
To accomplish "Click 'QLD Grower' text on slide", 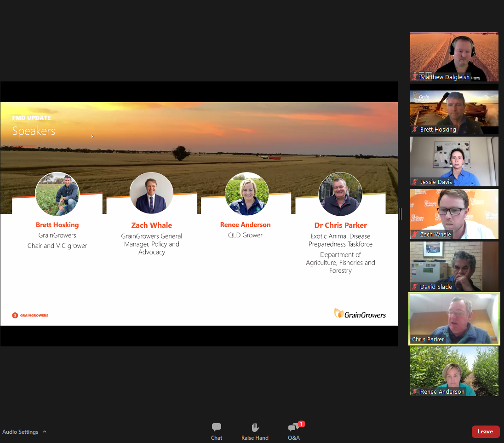I will click(x=245, y=236).
